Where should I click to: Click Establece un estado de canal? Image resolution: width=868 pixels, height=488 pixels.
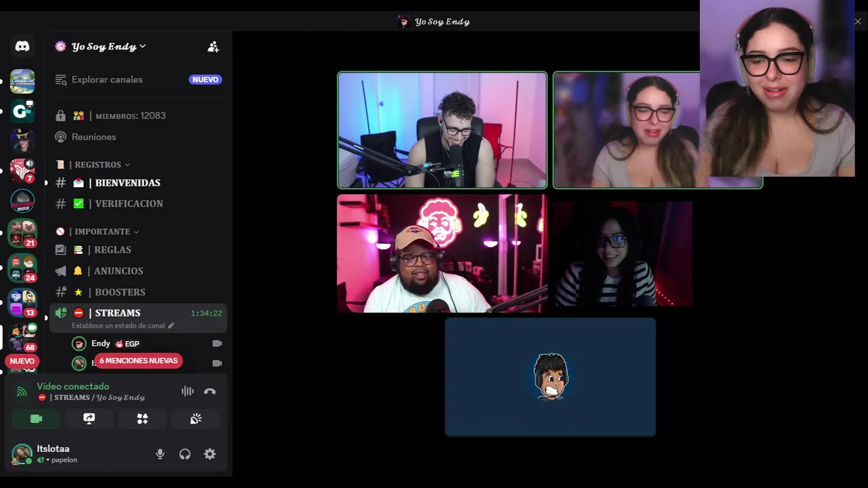(x=123, y=325)
